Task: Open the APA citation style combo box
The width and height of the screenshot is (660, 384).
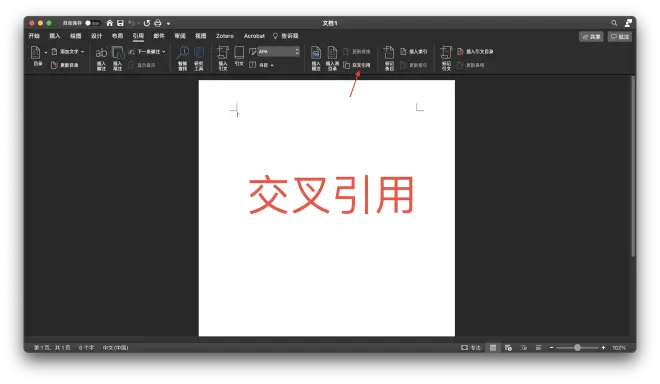Action: point(279,51)
